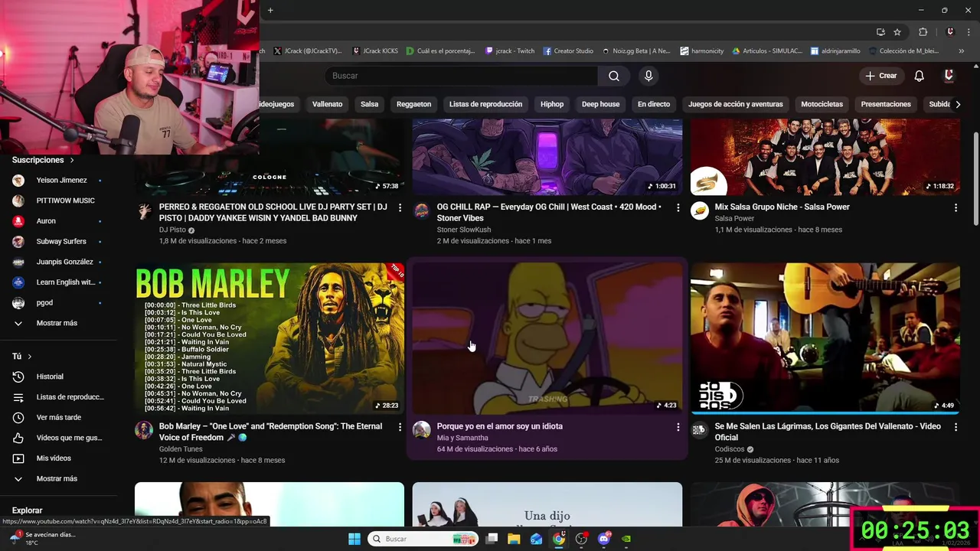This screenshot has width=980, height=551.
Task: Open the JCrack KICKS bookmark
Action: [x=375, y=51]
